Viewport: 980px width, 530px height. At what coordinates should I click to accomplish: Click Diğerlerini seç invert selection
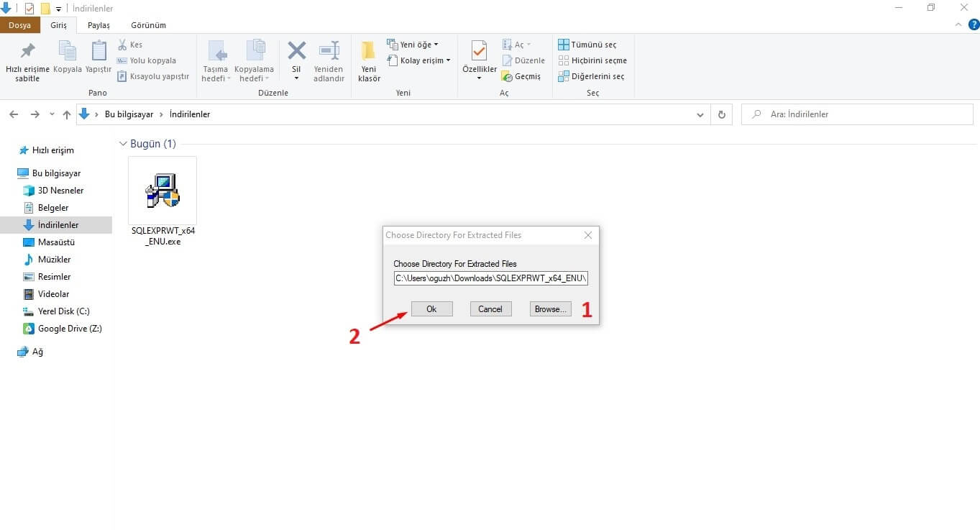tap(591, 76)
